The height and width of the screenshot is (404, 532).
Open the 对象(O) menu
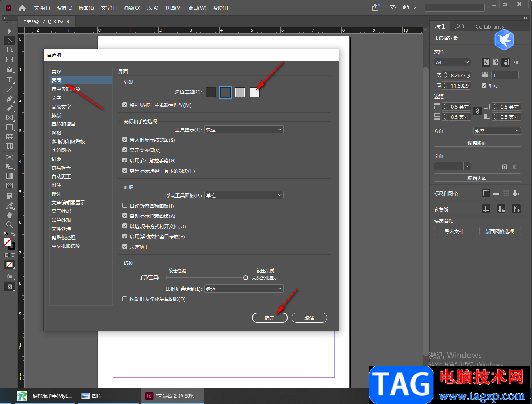click(x=132, y=8)
